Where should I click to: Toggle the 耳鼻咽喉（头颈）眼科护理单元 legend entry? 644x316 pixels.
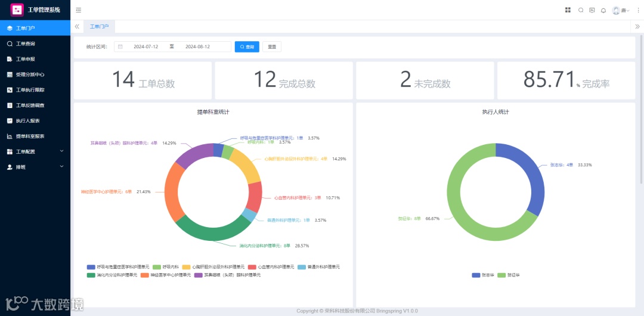(227, 275)
